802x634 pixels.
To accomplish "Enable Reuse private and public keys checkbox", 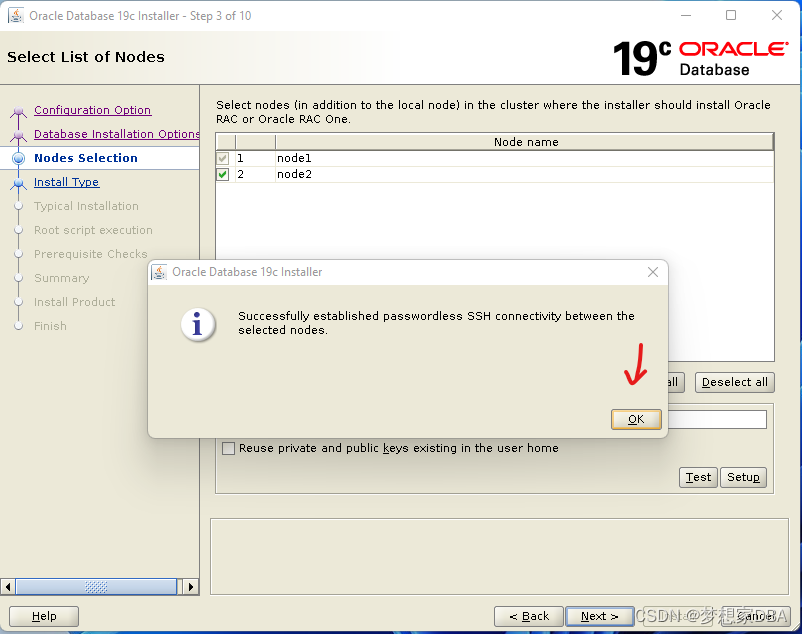I will click(x=228, y=448).
